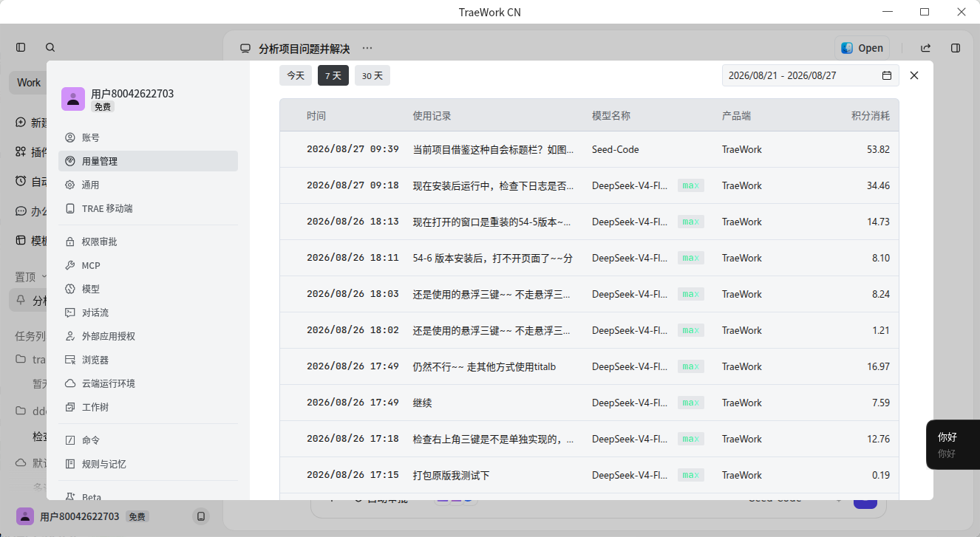
Task: Click the 53.82 credit value
Action: [878, 149]
